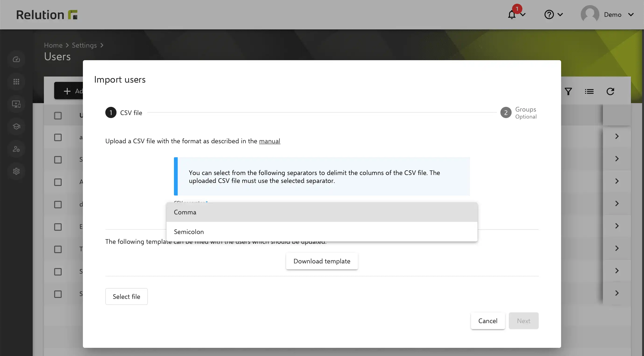Open the notifications bell
Screen dimensions: 644x356
(512, 14)
